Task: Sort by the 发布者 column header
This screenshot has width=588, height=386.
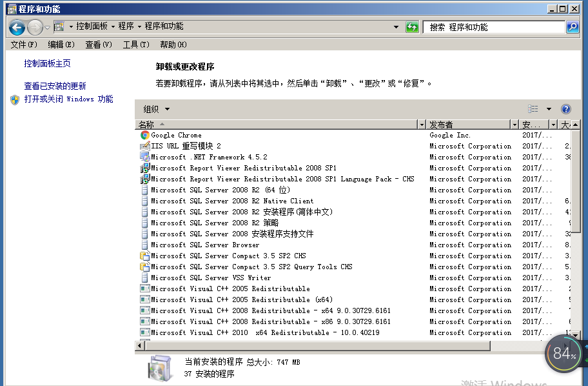Action: (469, 125)
